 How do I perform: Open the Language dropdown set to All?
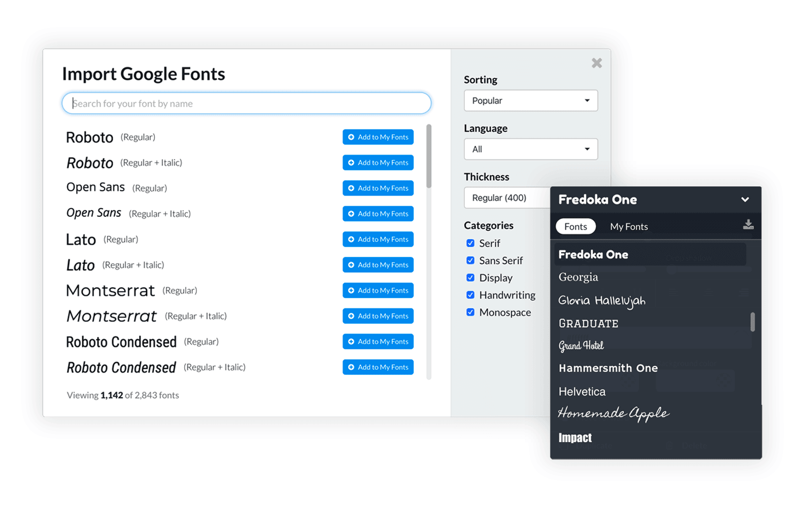pos(530,149)
